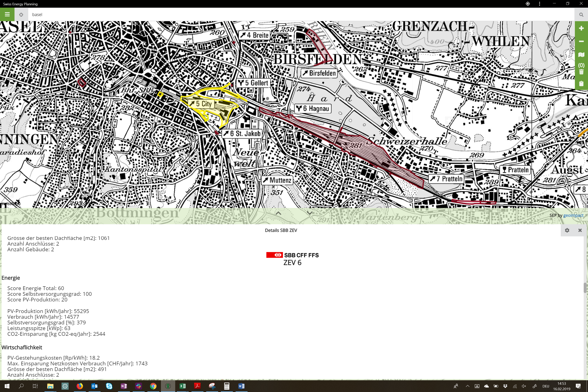The height and width of the screenshot is (392, 588).
Task: Close the Details SBB ZEV panel
Action: [580, 230]
